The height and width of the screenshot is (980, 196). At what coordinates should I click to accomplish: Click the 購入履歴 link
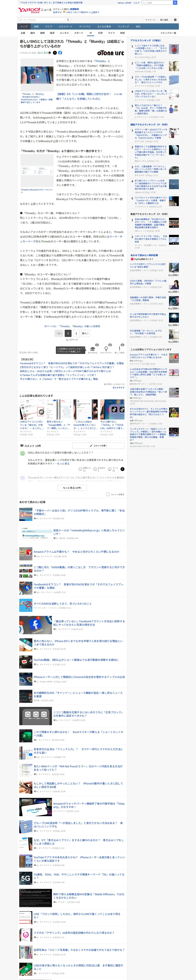[x=164, y=20]
